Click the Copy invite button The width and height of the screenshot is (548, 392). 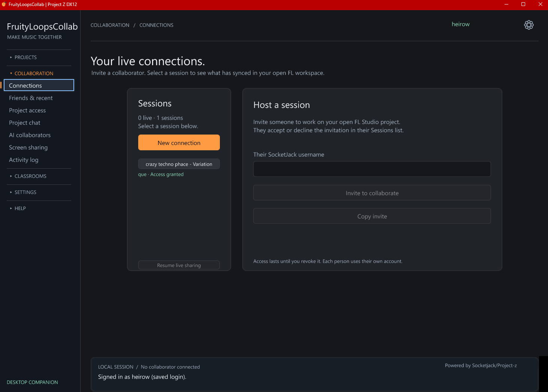click(372, 216)
